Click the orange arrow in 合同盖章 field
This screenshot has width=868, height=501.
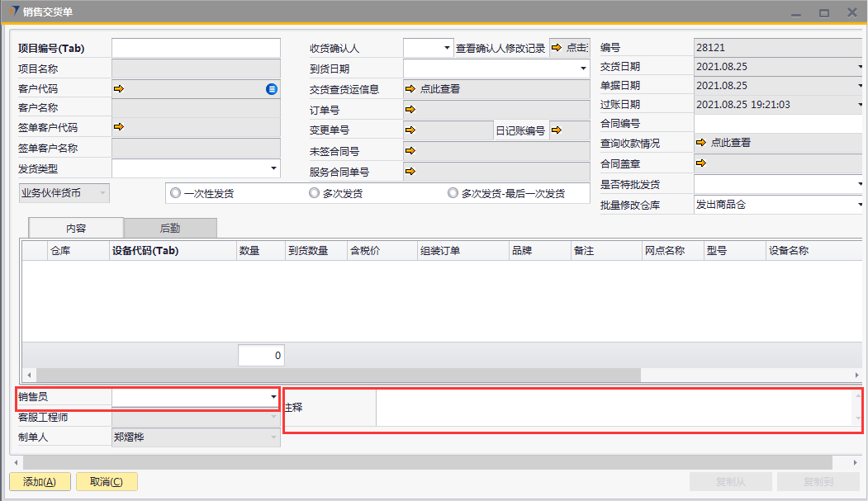pyautogui.click(x=701, y=163)
